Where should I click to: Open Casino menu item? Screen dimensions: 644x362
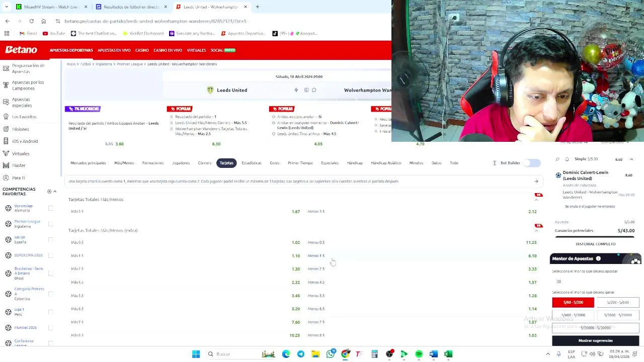point(142,50)
